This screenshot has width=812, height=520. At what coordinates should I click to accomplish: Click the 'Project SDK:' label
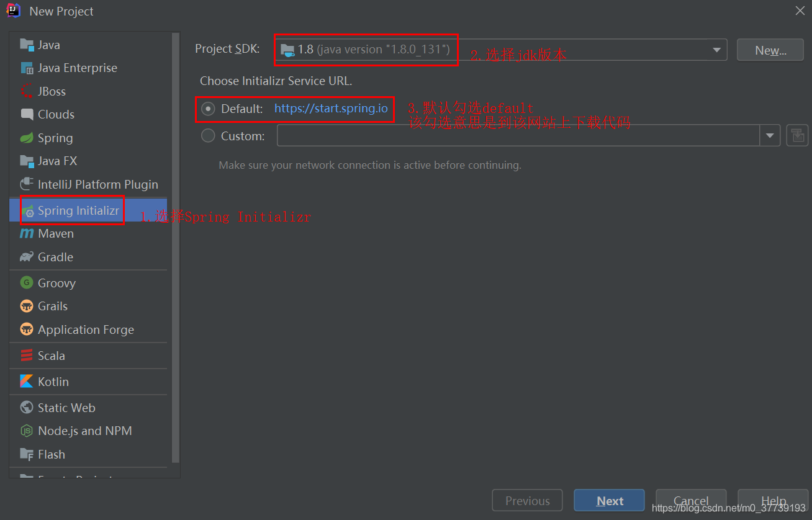click(227, 49)
